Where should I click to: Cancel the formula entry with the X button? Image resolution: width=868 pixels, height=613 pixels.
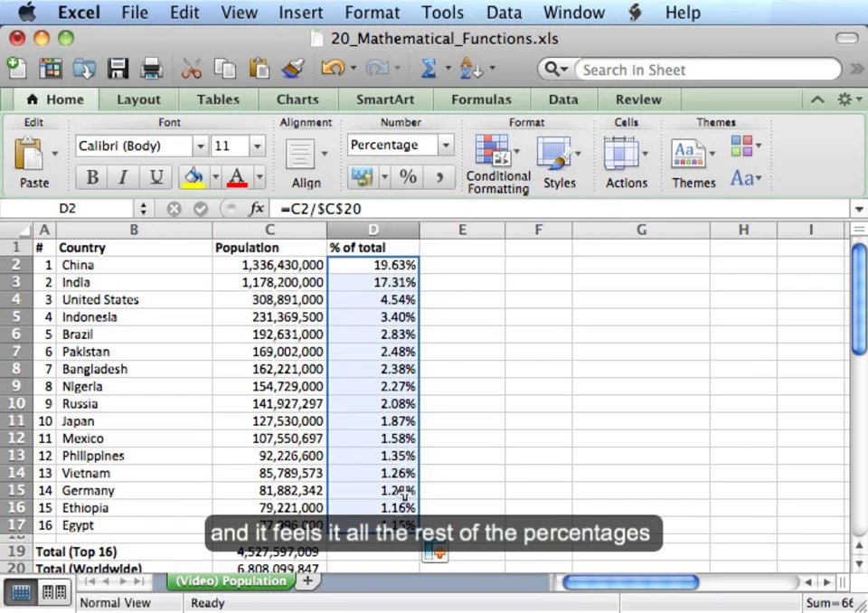[174, 210]
